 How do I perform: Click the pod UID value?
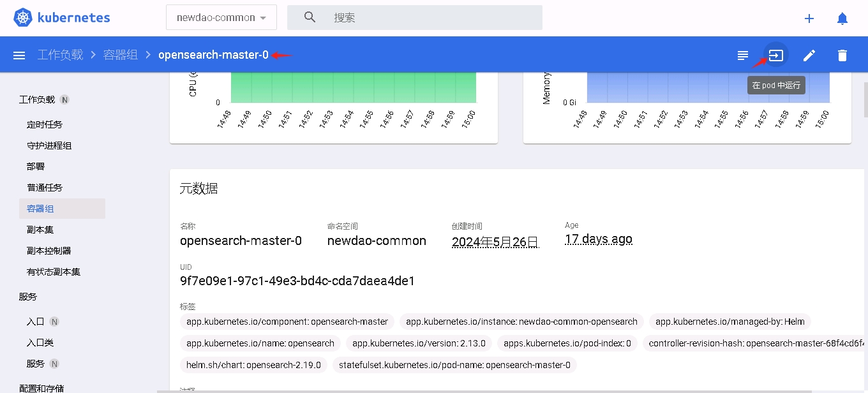click(x=297, y=281)
